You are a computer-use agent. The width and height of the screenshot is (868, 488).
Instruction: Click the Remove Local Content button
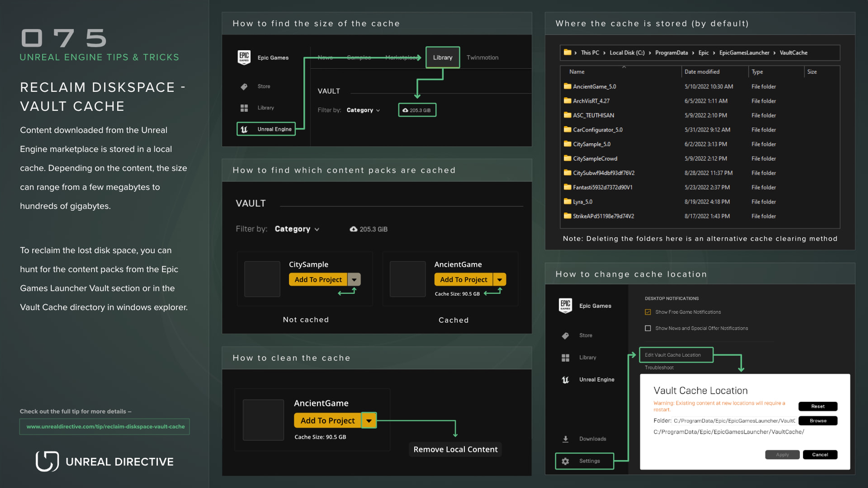click(455, 449)
